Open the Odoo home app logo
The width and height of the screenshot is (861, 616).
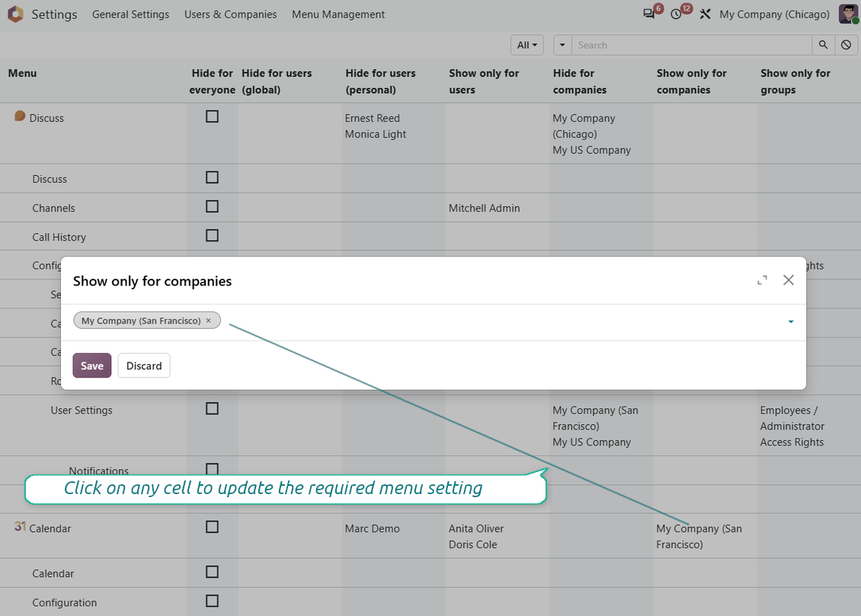pos(15,14)
